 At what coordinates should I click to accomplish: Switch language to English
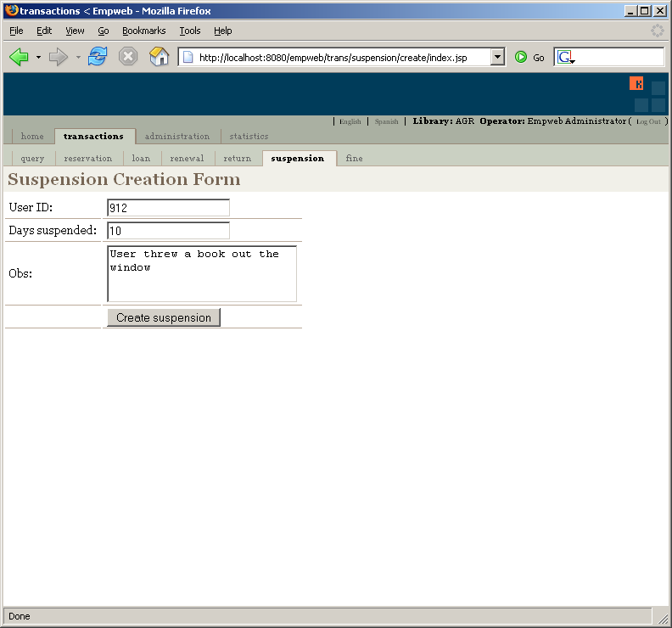pyautogui.click(x=350, y=121)
